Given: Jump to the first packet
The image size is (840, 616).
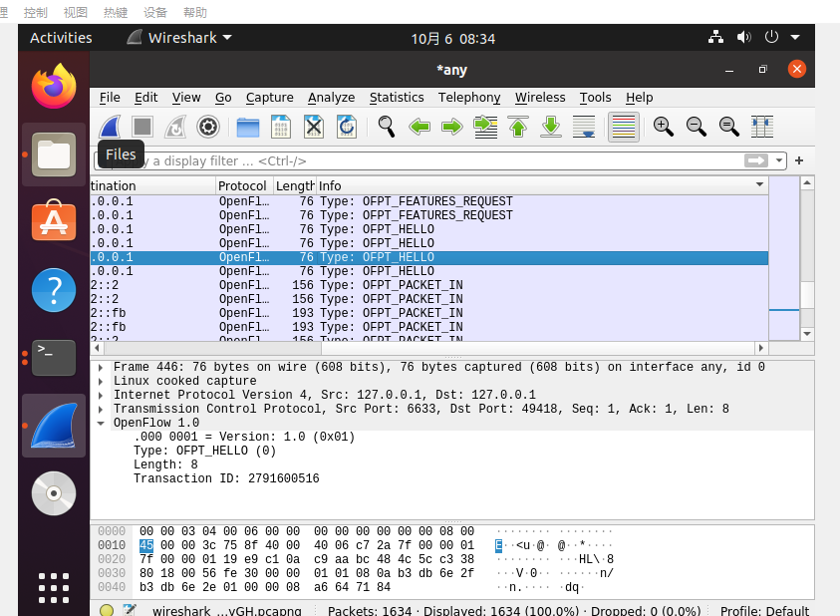Looking at the screenshot, I should pos(518,127).
